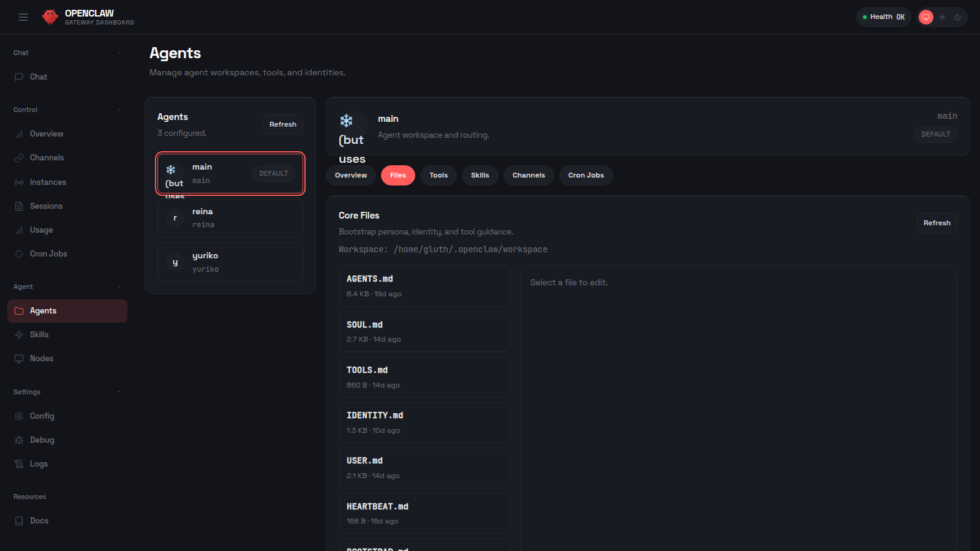Click Refresh in the Core Files panel
The height and width of the screenshot is (551, 980).
point(937,223)
